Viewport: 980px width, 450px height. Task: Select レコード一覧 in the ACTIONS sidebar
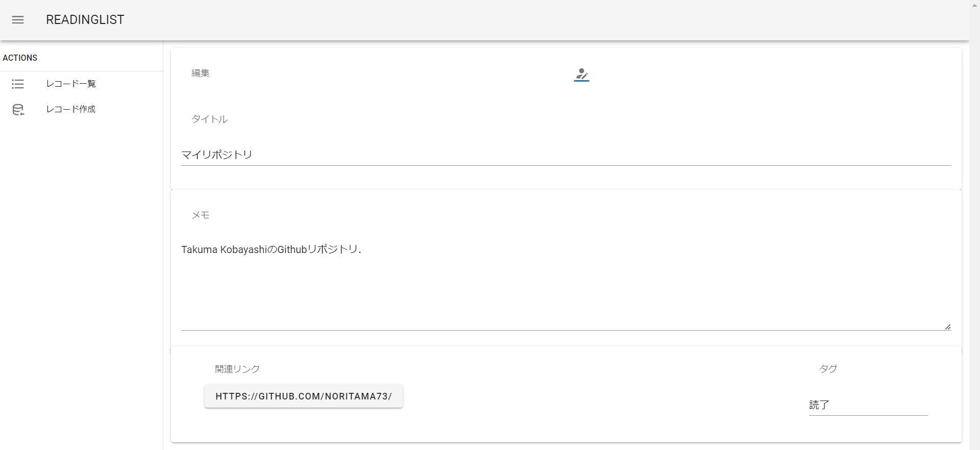point(71,84)
